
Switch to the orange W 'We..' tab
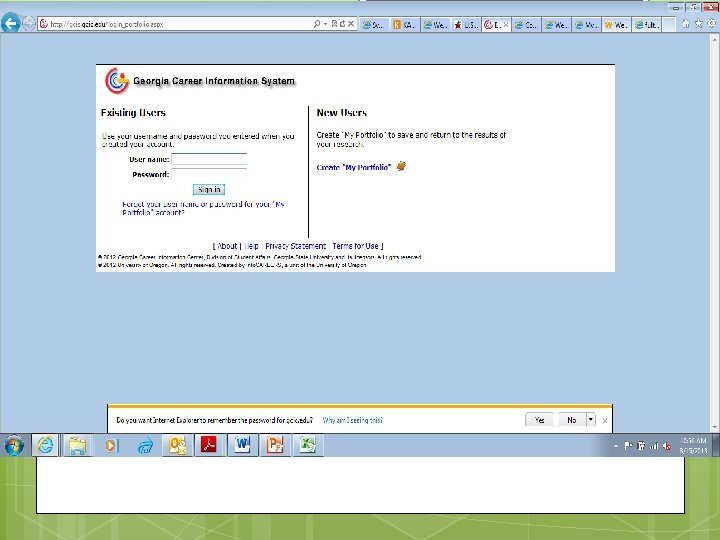click(x=616, y=25)
